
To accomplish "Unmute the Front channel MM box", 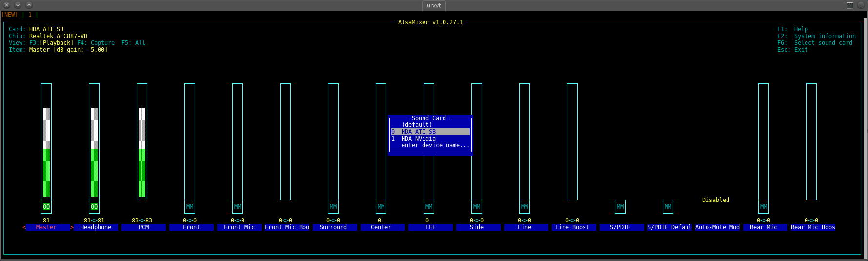I will pyautogui.click(x=190, y=207).
